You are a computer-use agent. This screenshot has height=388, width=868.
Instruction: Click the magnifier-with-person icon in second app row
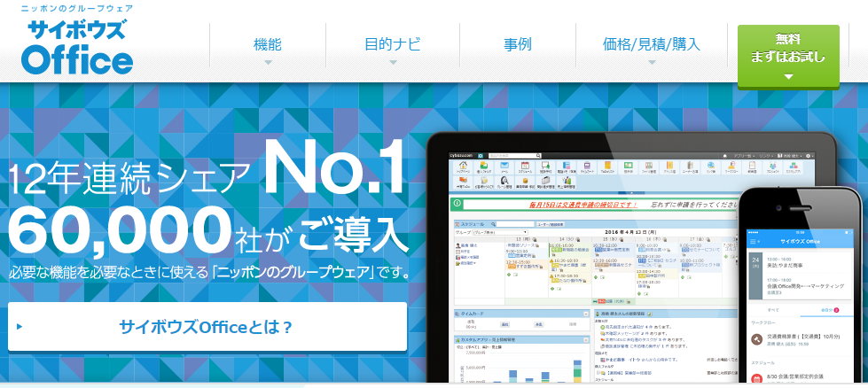504,182
